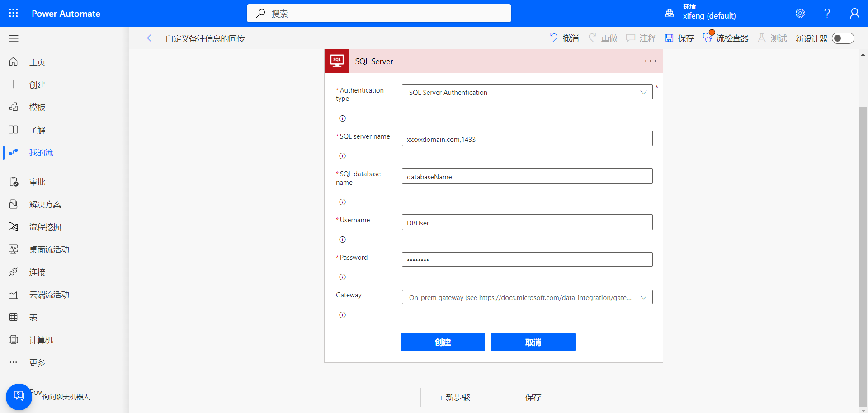Click + 新步骤 button
Viewport: 868px width, 413px height.
pos(454,397)
